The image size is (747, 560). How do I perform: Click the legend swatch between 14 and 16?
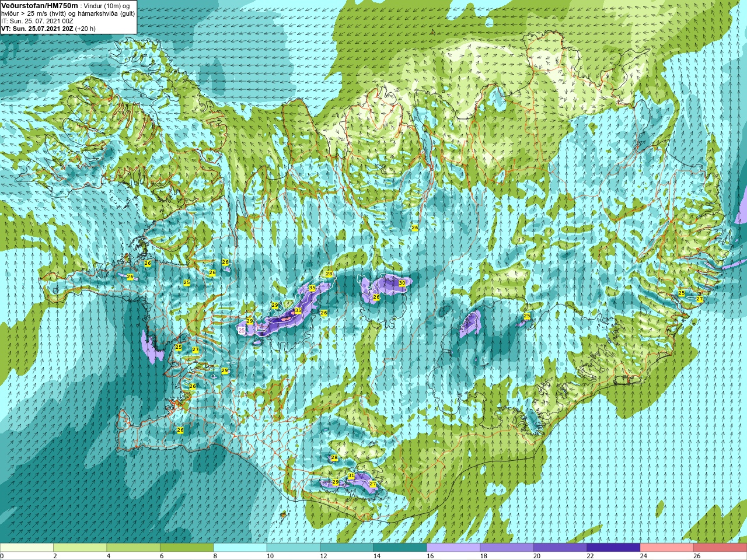coord(400,548)
